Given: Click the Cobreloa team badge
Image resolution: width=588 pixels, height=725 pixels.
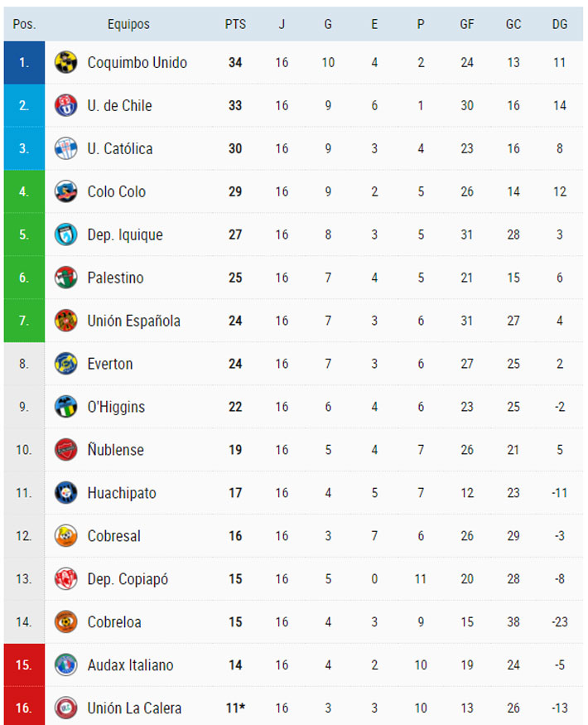Looking at the screenshot, I should [65, 621].
